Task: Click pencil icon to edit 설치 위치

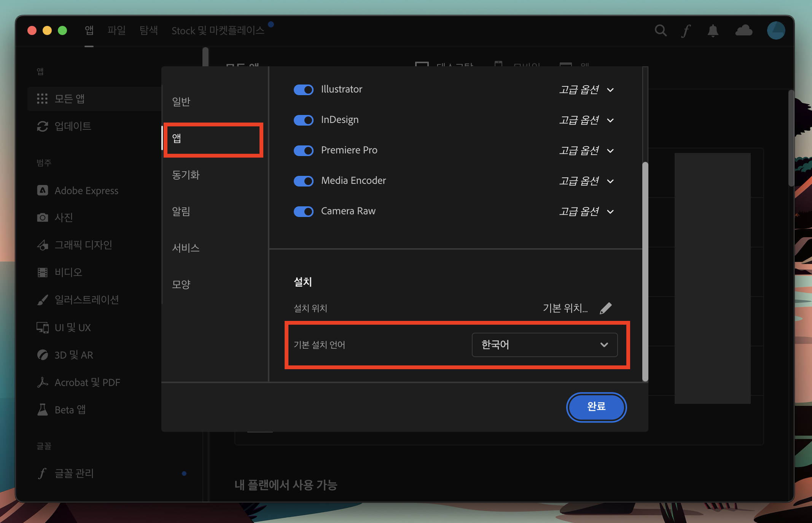Action: (x=605, y=308)
